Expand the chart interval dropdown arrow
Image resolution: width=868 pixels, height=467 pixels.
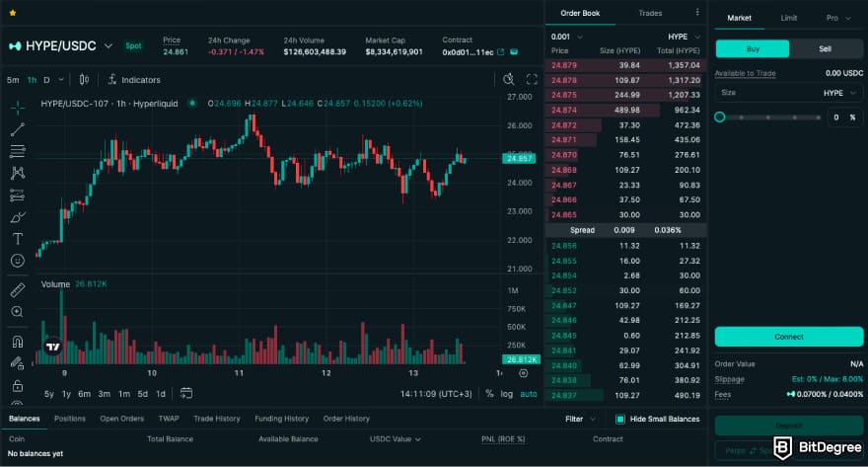(61, 80)
